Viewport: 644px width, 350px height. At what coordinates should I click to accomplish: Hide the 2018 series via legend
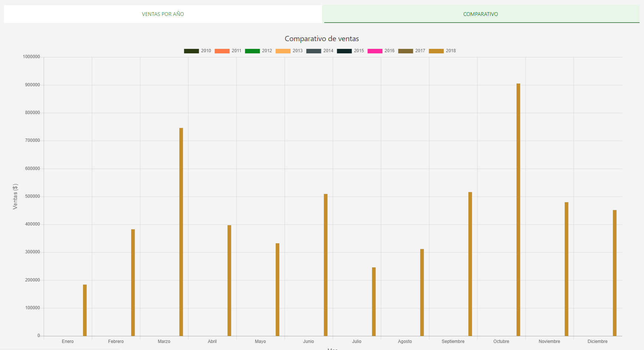click(442, 51)
